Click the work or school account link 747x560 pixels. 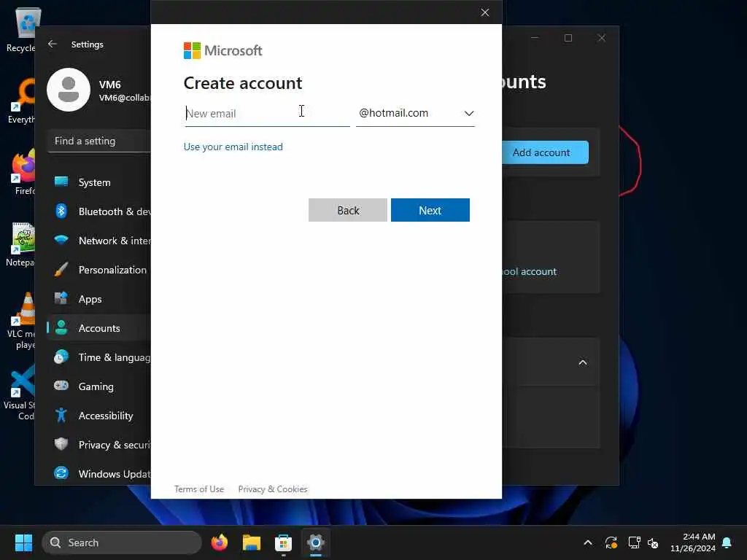pos(530,271)
